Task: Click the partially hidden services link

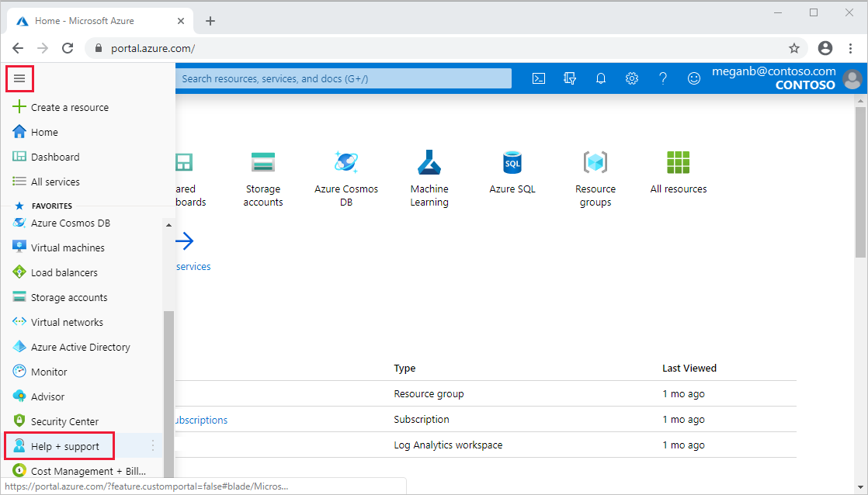Action: (x=193, y=267)
